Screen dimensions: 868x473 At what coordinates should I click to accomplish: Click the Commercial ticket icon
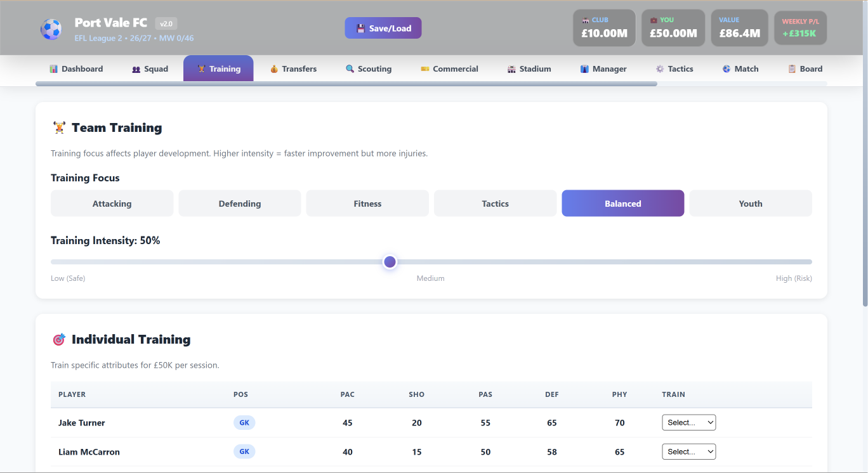pos(425,69)
